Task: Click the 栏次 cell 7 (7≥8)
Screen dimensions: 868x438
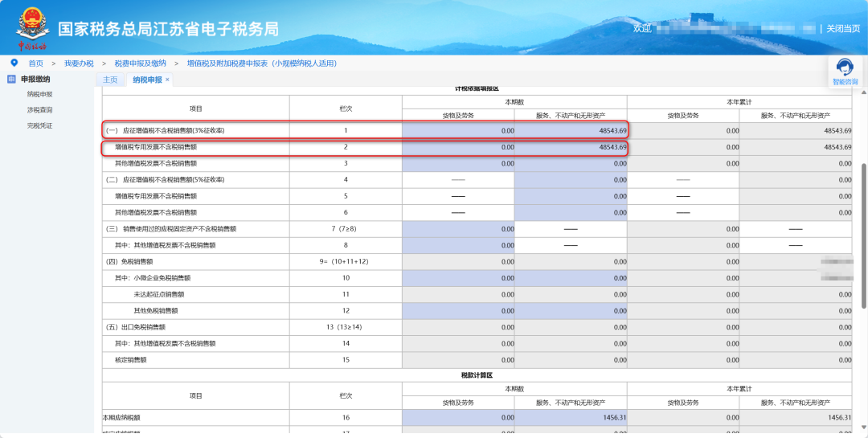Action: pyautogui.click(x=346, y=229)
